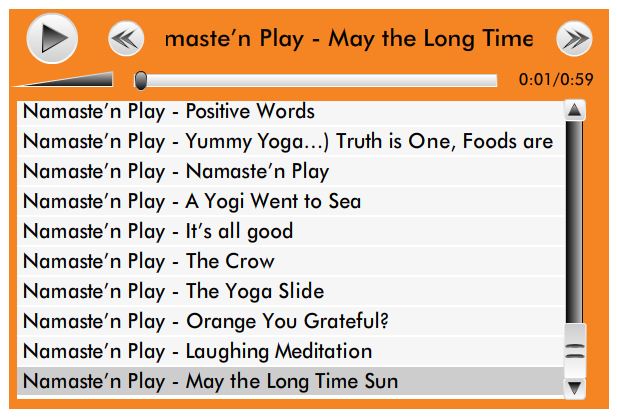
Task: Skip to the next track
Action: (x=573, y=39)
